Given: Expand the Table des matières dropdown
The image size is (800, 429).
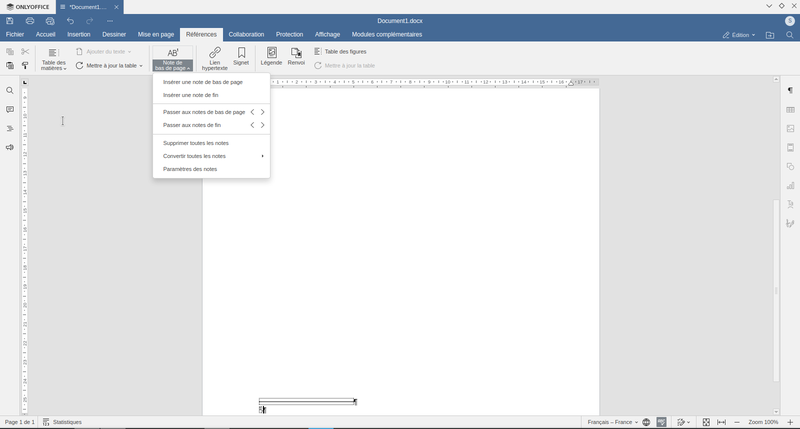Looking at the screenshot, I should (53, 65).
